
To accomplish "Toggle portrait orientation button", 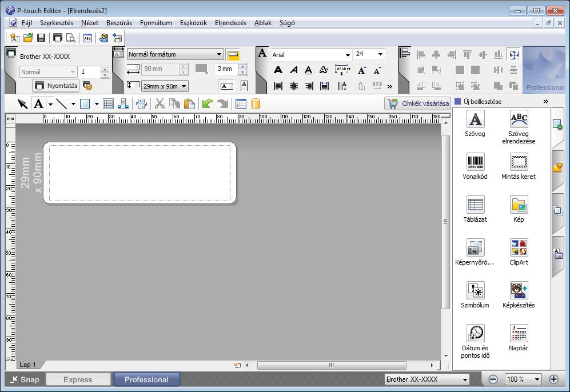I will click(x=244, y=86).
